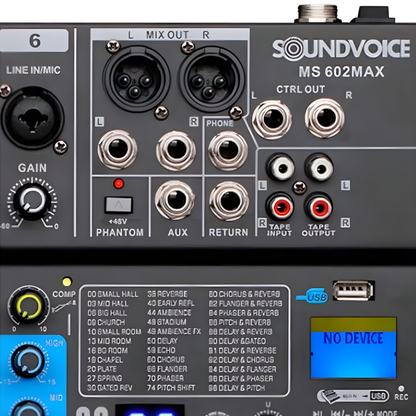Image resolution: width=416 pixels, height=416 pixels.
Task: Click the yellow COMP indicator LED
Action: [67, 282]
